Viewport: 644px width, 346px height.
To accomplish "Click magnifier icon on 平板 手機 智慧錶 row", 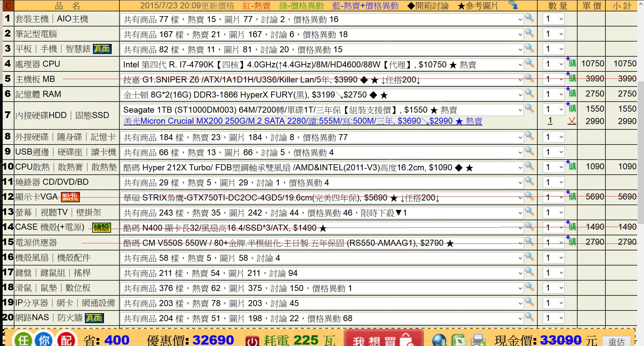I will point(530,48).
